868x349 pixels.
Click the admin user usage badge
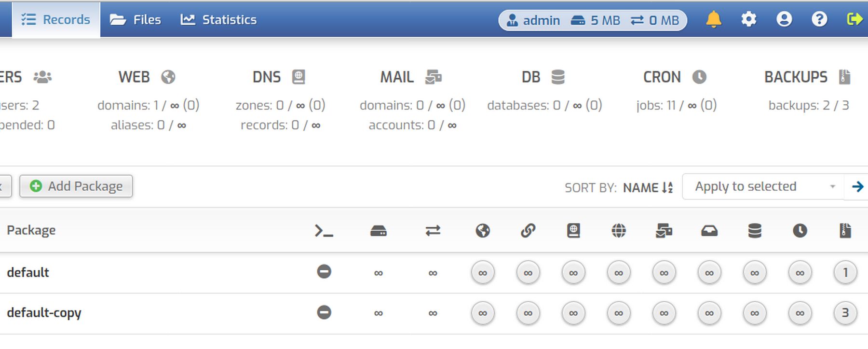click(593, 20)
